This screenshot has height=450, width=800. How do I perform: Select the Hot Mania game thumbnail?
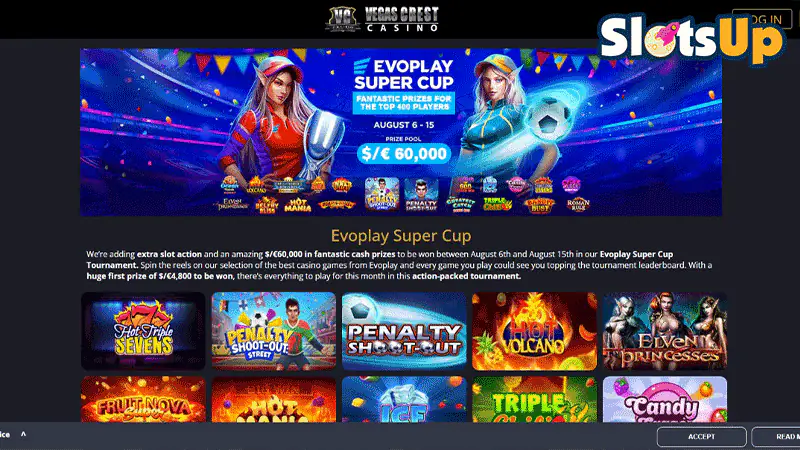click(x=274, y=399)
